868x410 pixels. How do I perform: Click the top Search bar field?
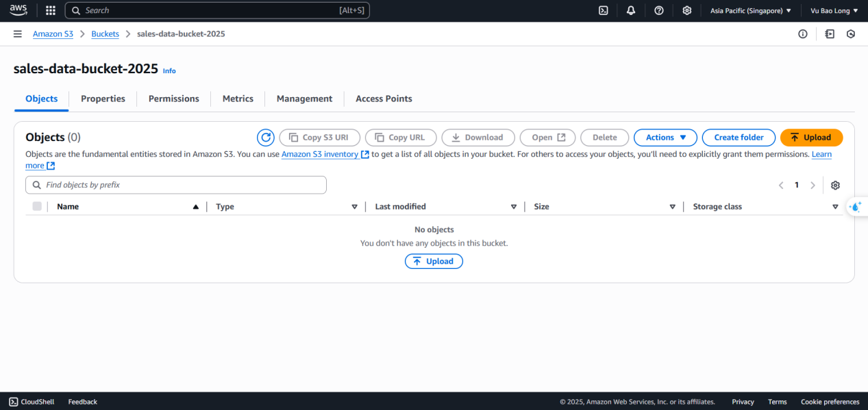click(217, 10)
